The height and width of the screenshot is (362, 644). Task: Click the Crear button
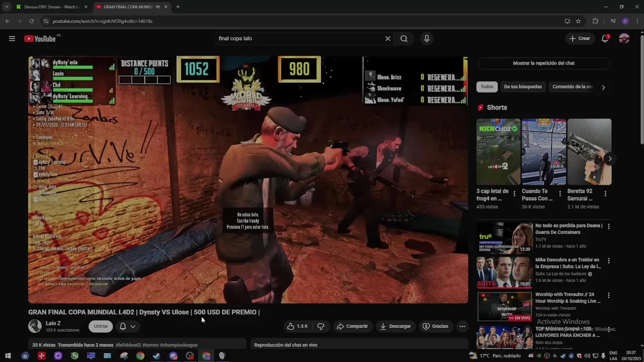point(580,39)
